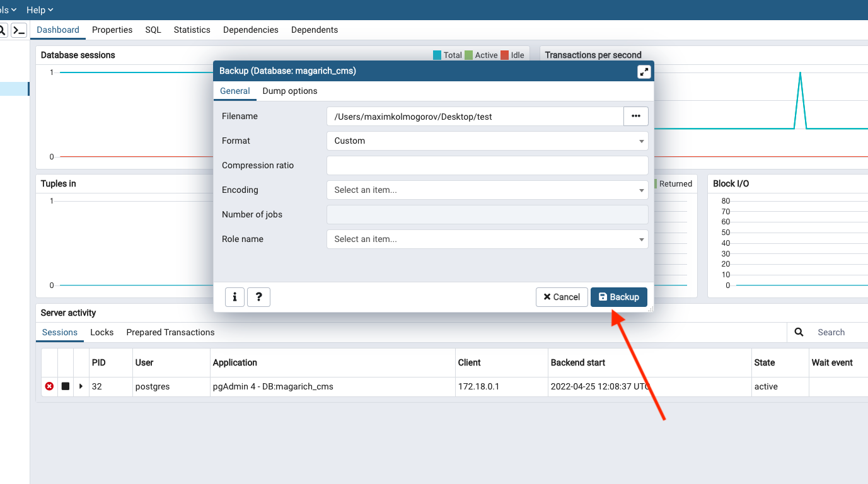Select the Dashboard tab
Image resolution: width=868 pixels, height=484 pixels.
pos(58,30)
